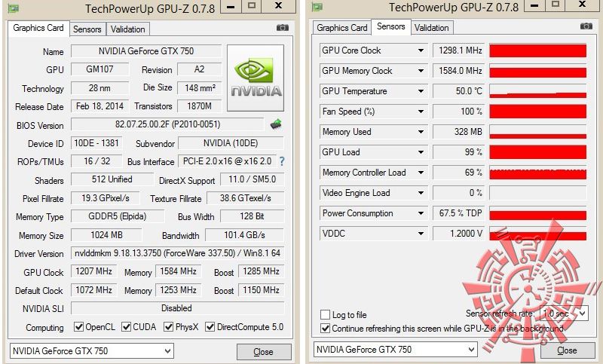This screenshot has width=603, height=364.
Task: Toggle the CUDA checkbox
Action: [126, 327]
